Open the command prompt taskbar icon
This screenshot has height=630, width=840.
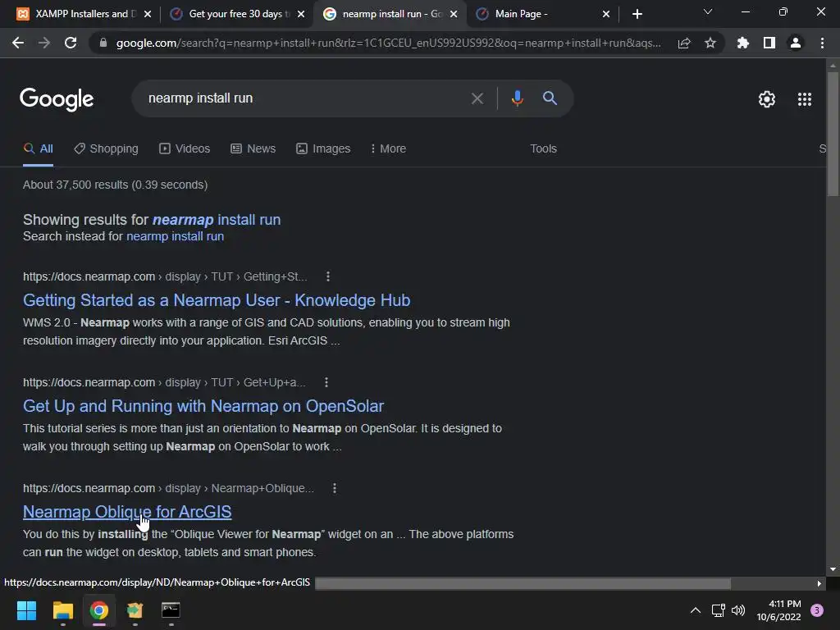click(x=171, y=610)
